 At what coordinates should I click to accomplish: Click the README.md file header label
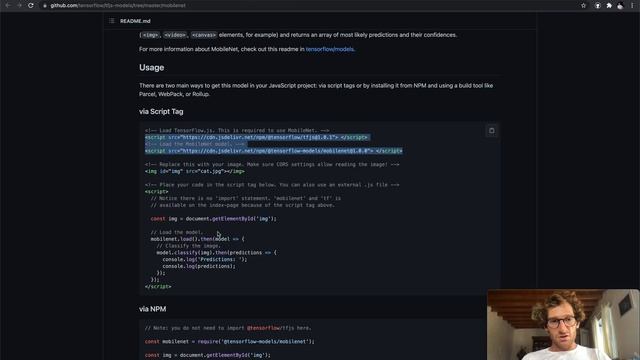(135, 21)
